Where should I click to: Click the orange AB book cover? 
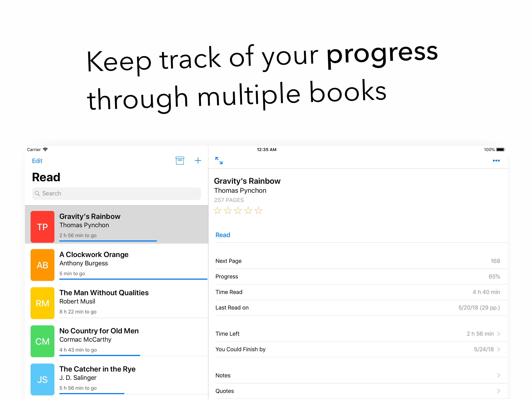42,265
